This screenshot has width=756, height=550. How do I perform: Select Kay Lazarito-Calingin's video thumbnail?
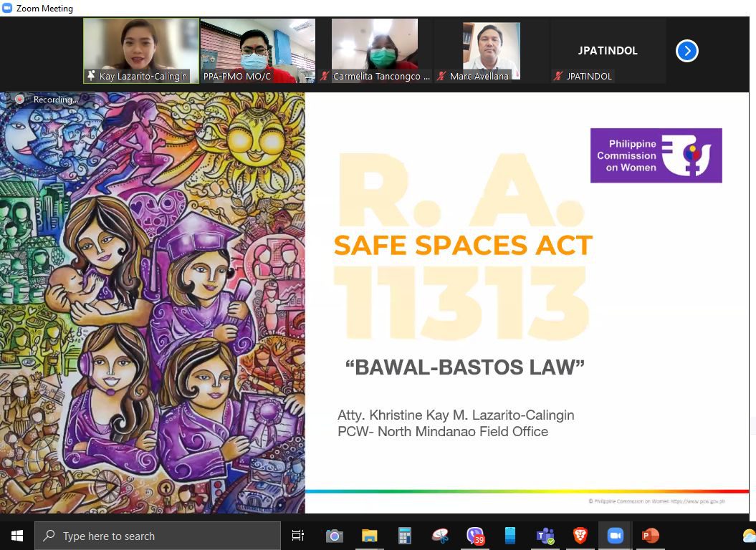pos(140,51)
